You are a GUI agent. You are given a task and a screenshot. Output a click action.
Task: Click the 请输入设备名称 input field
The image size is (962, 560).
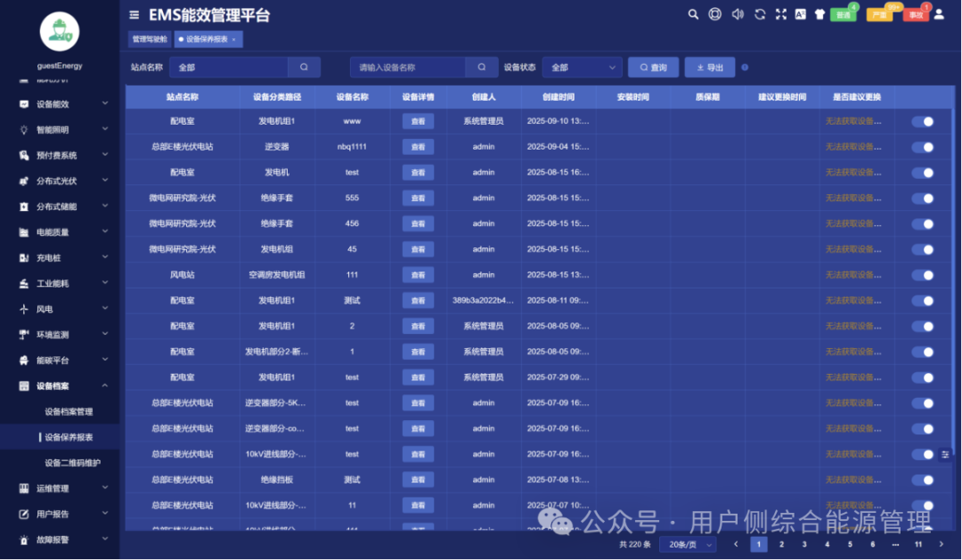[408, 68]
